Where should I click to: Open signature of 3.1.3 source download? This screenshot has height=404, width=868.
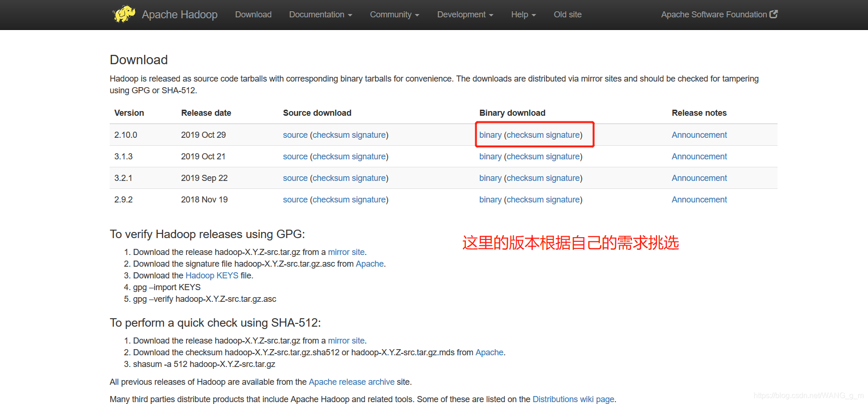[x=369, y=157]
